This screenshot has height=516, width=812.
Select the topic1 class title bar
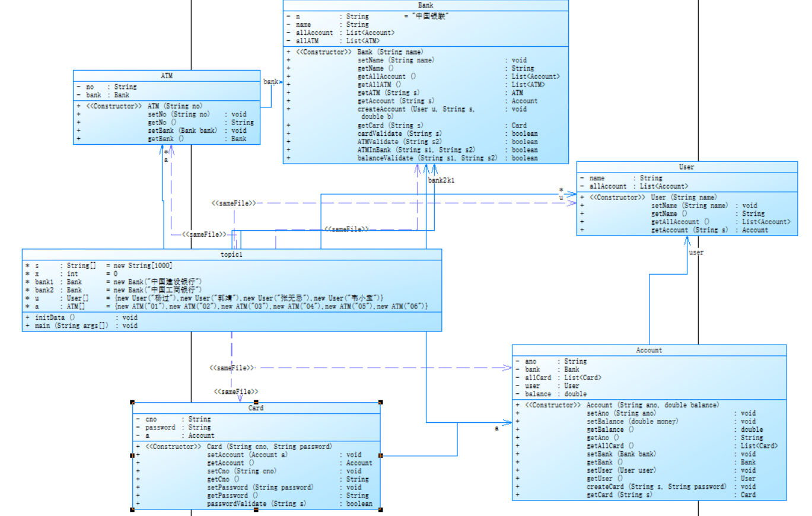point(232,254)
